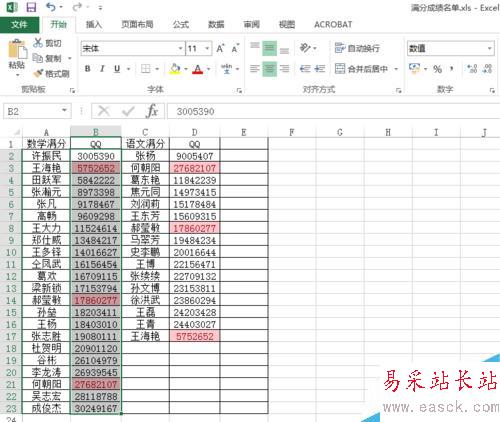Select row 14 header
500x422 pixels.
[11, 300]
